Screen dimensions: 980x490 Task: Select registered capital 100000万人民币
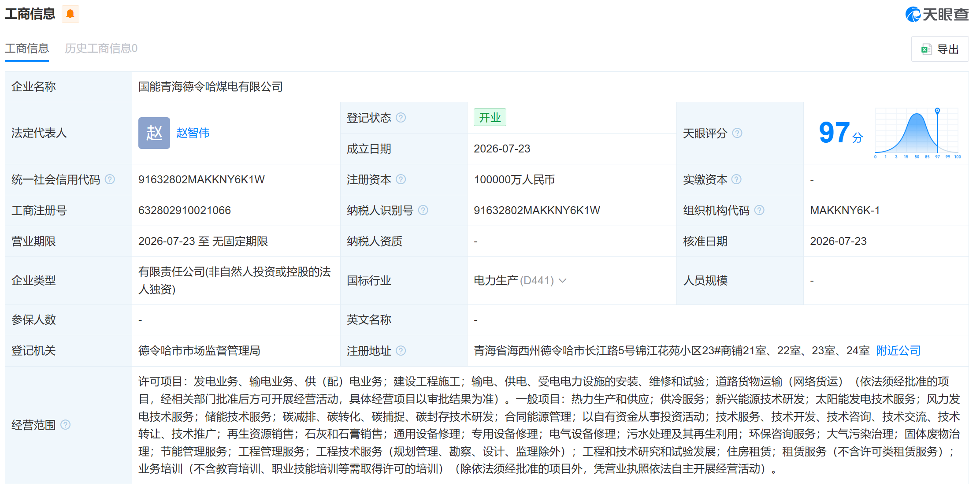pos(514,179)
